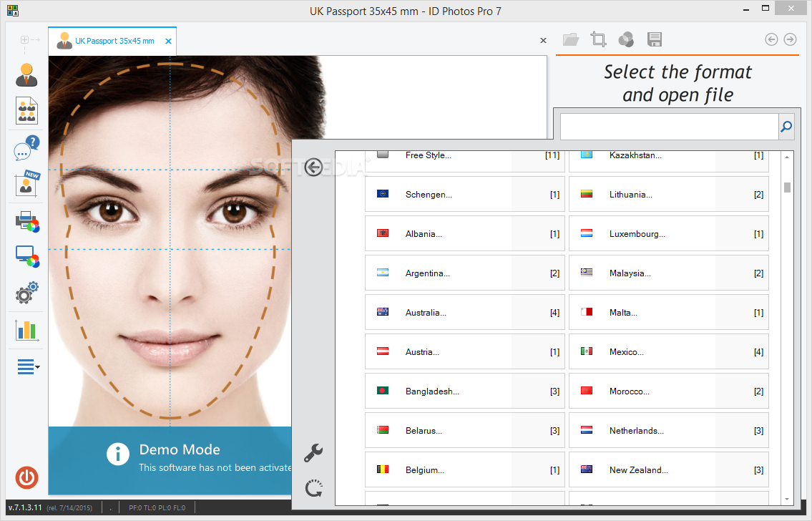Select the Netherlands format entry
The height and width of the screenshot is (521, 812).
coord(668,430)
